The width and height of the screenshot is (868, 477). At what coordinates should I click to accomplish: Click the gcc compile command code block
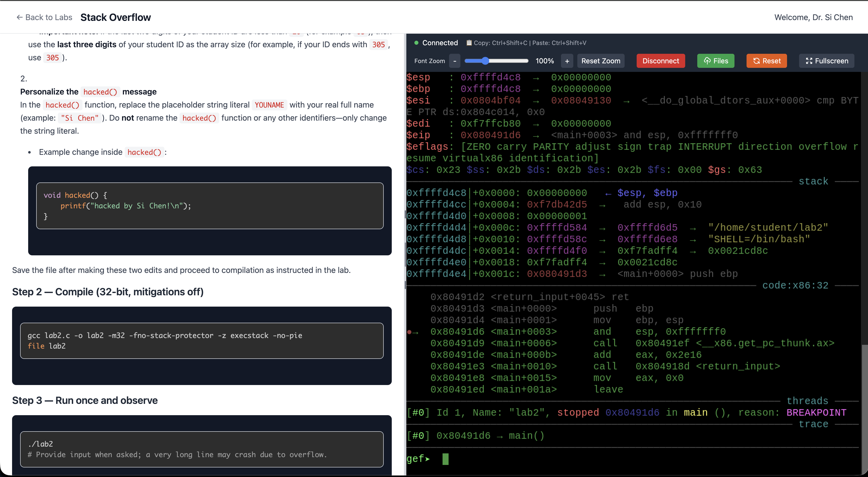coord(201,341)
